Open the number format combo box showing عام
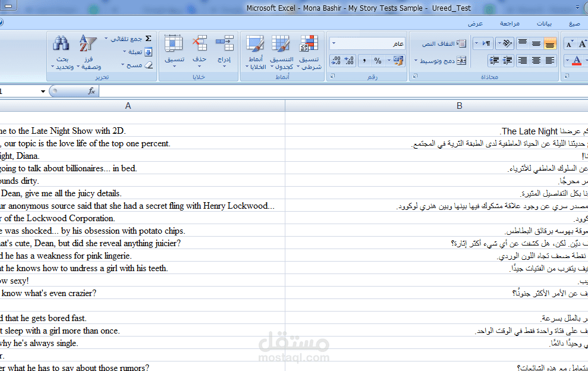The height and width of the screenshot is (371, 588). pos(367,44)
